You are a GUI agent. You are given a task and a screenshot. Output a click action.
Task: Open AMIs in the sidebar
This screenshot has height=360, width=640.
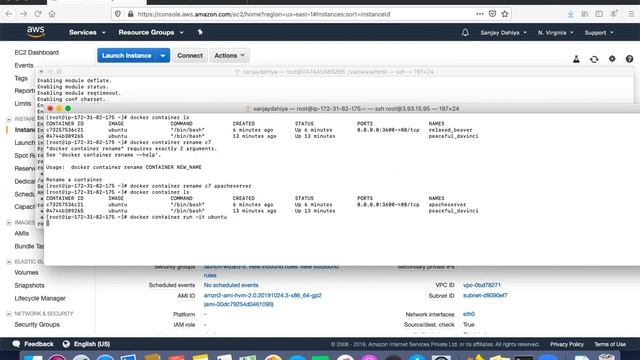(22, 233)
